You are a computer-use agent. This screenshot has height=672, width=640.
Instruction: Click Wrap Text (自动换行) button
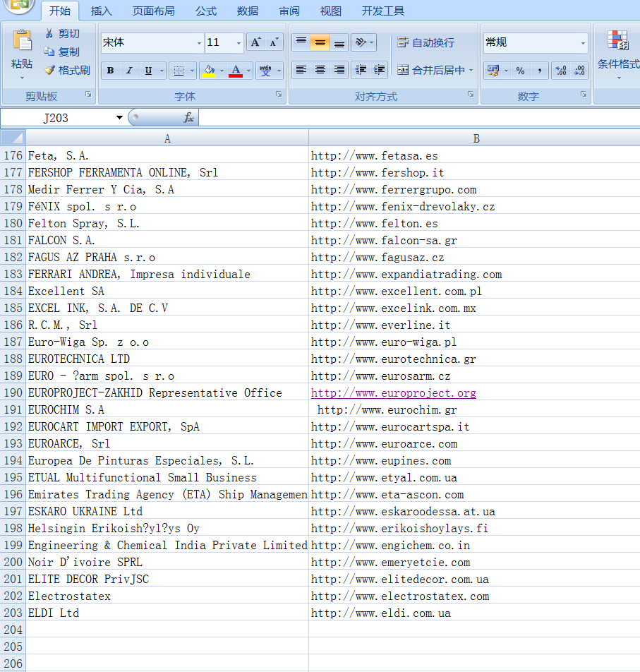tap(425, 42)
